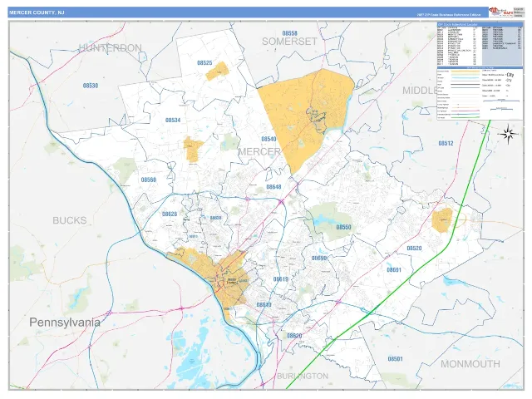Viewport: 532px width, 399px height.
Task: Select the ZIP code 08620 label
Action: [294, 336]
